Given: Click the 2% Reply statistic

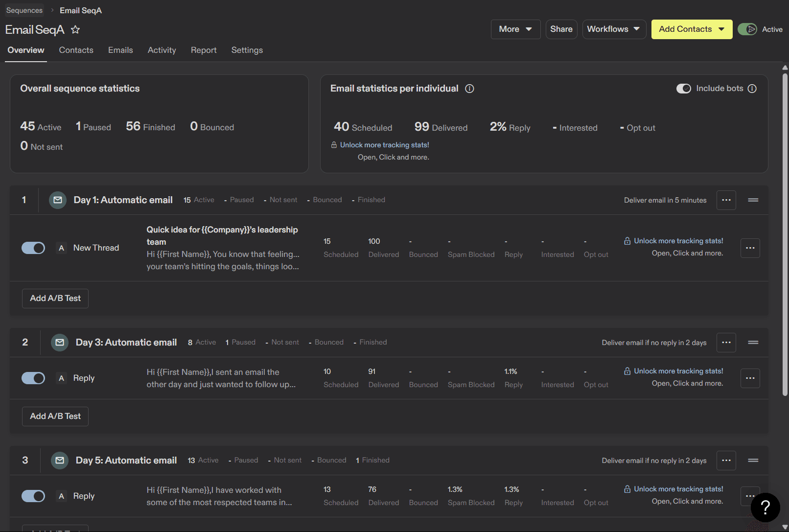Looking at the screenshot, I should (x=510, y=127).
